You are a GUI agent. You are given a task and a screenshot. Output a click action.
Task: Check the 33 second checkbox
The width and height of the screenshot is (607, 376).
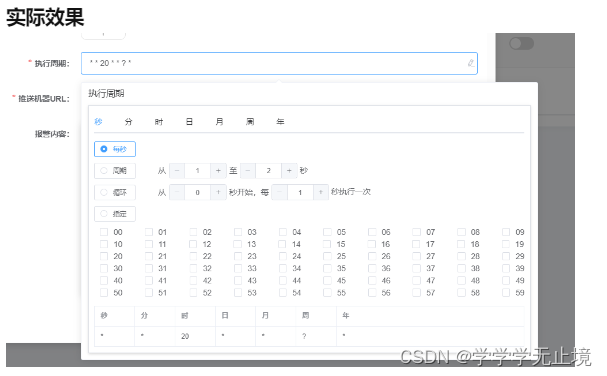point(238,268)
